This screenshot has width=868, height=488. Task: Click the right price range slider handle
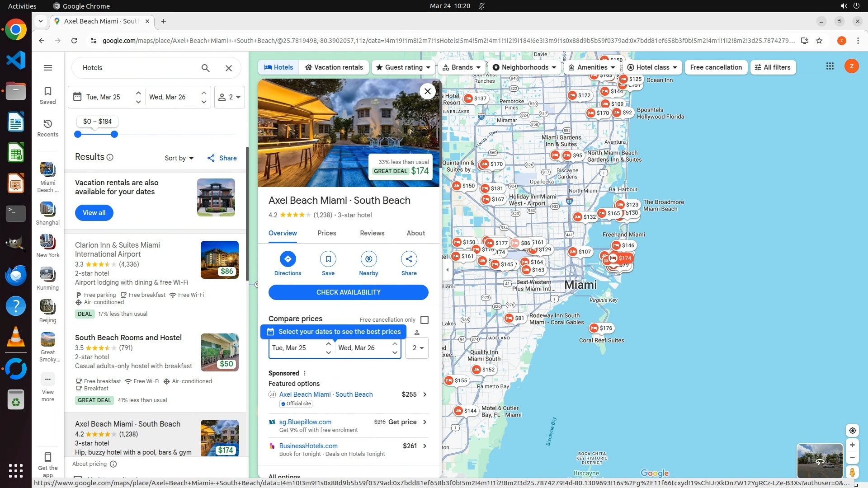[114, 134]
